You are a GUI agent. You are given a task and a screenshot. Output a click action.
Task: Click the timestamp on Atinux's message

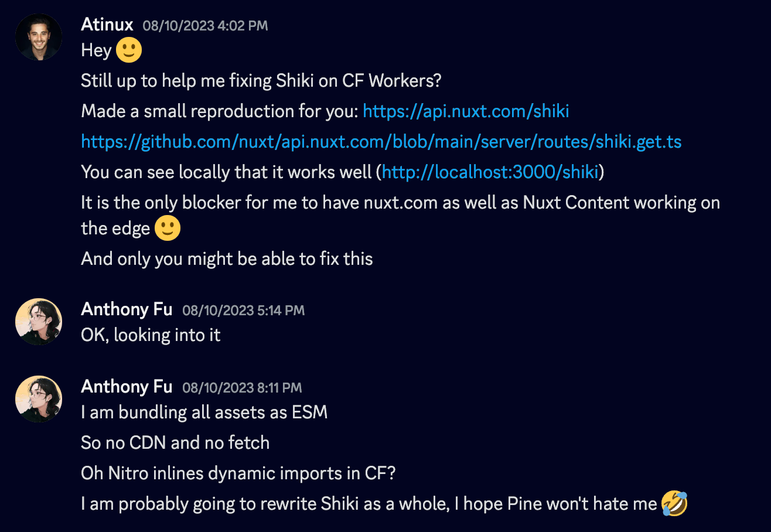tap(204, 26)
